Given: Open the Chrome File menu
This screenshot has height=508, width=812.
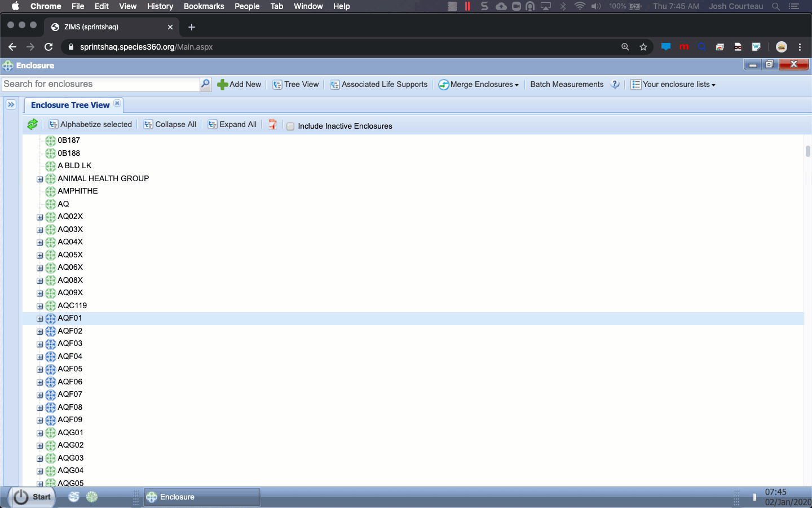Looking at the screenshot, I should (x=78, y=6).
